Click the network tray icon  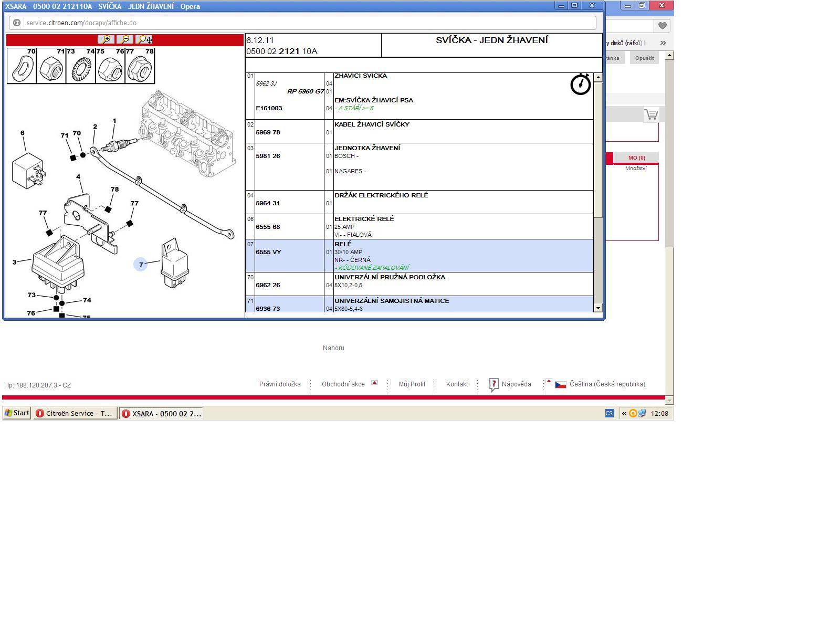[x=642, y=413]
